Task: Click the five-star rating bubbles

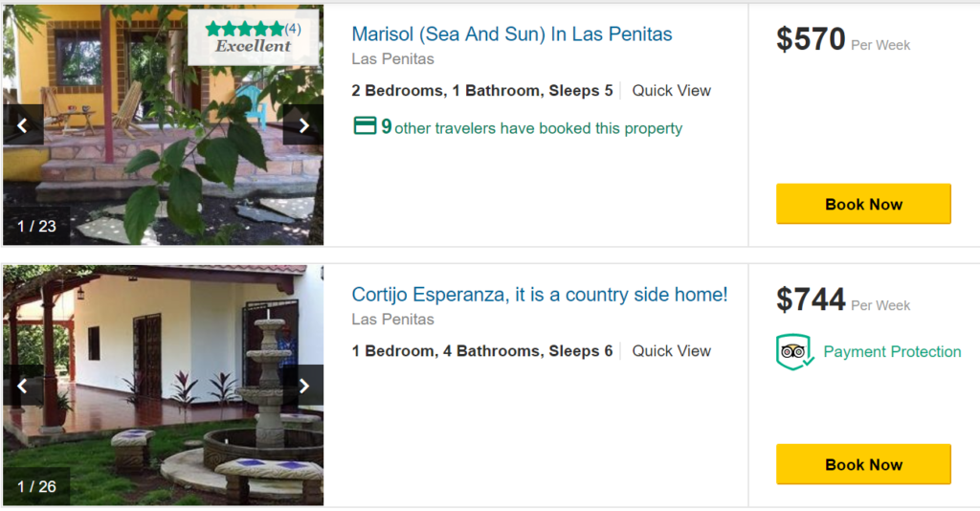Action: tap(245, 29)
